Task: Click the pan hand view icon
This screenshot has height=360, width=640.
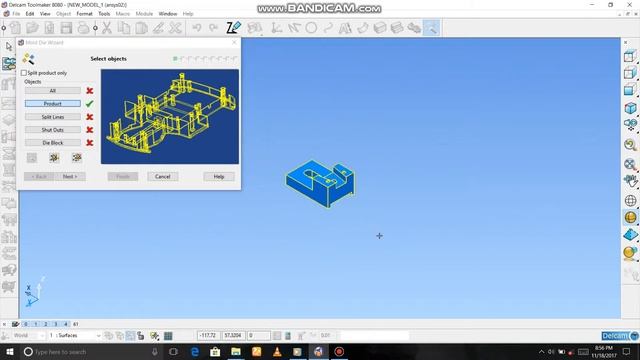Action: coord(630,181)
